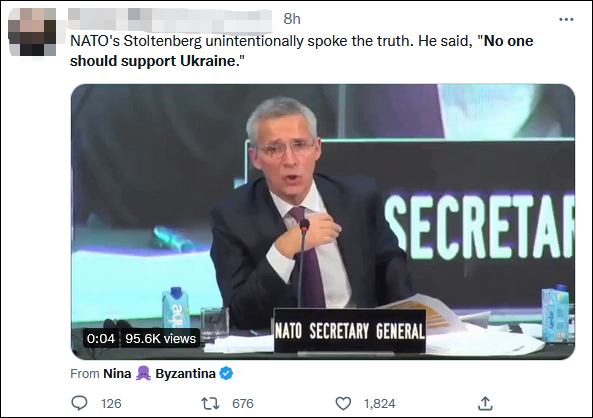The image size is (593, 418).
Task: Click the tweet text about NATO's Stoltenberg
Action: 301,51
